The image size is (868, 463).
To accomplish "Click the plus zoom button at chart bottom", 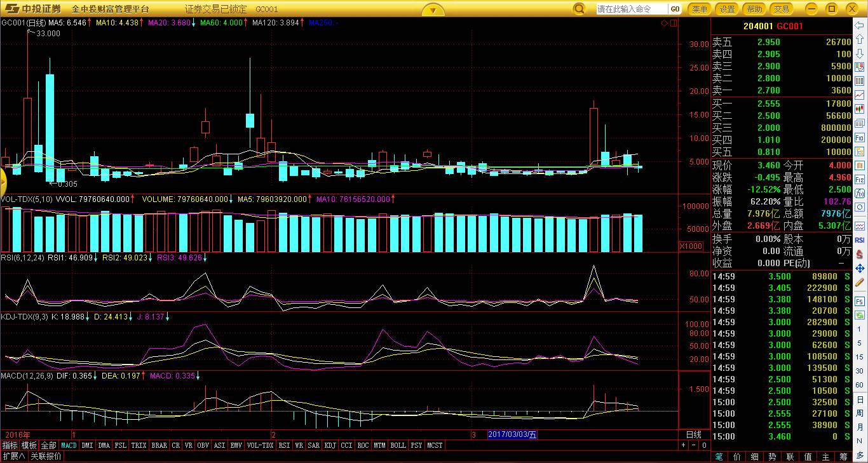I will coord(684,445).
